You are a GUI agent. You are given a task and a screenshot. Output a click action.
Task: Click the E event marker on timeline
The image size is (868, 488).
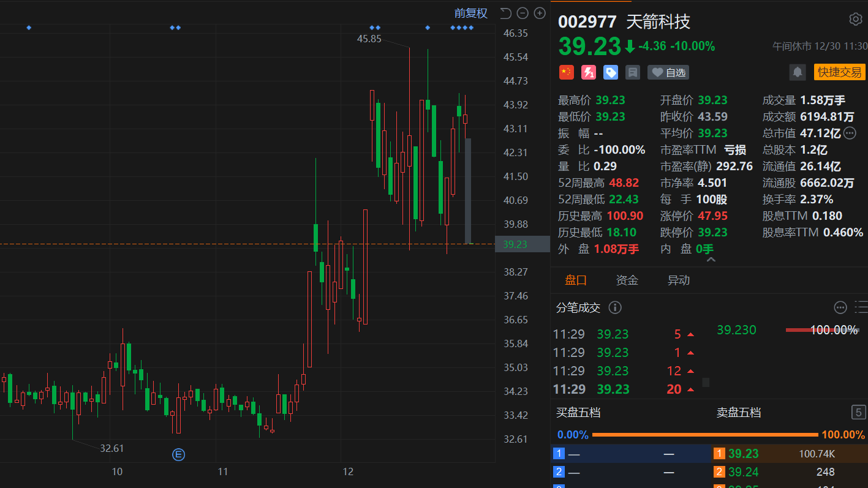click(179, 454)
